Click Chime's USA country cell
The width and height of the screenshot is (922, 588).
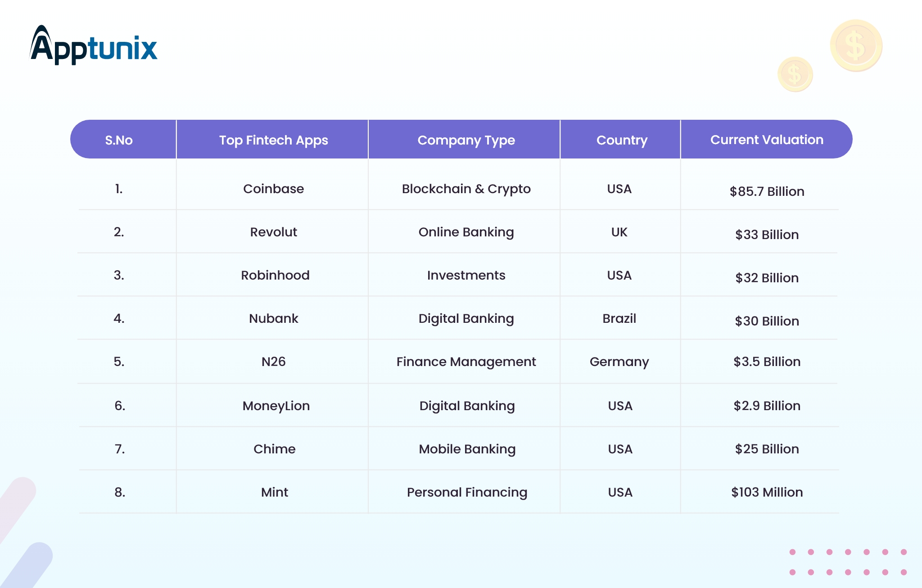click(x=620, y=449)
